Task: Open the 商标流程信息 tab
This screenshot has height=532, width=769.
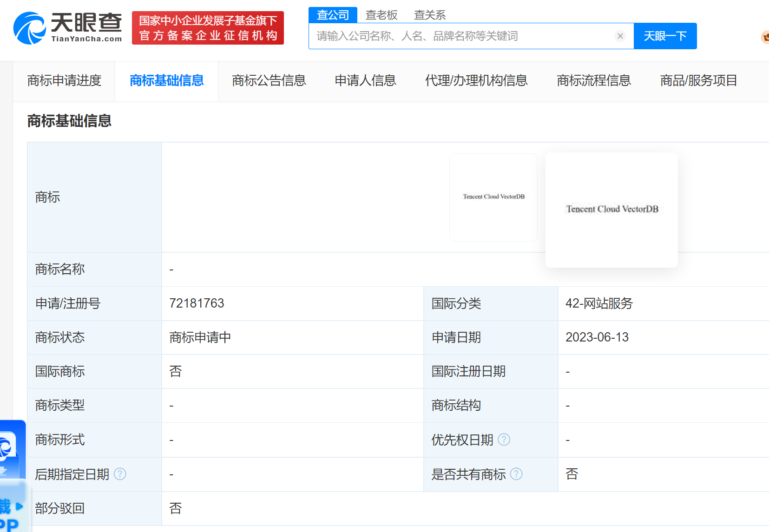Action: (594, 81)
